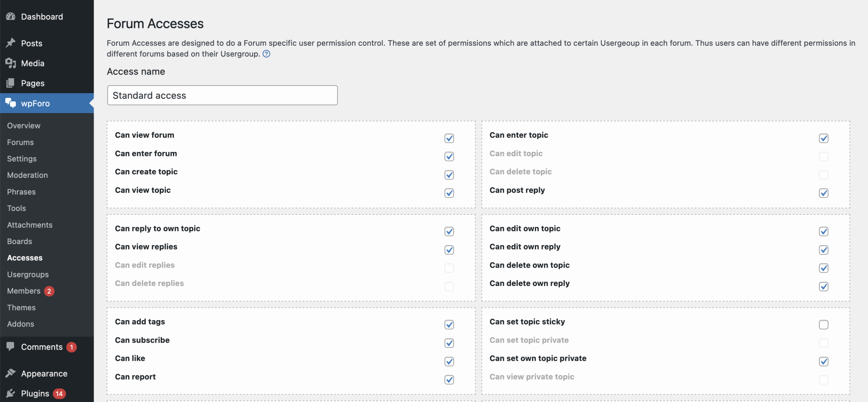The width and height of the screenshot is (868, 402).
Task: Click the Appearance paintbrush icon
Action: coord(11,373)
